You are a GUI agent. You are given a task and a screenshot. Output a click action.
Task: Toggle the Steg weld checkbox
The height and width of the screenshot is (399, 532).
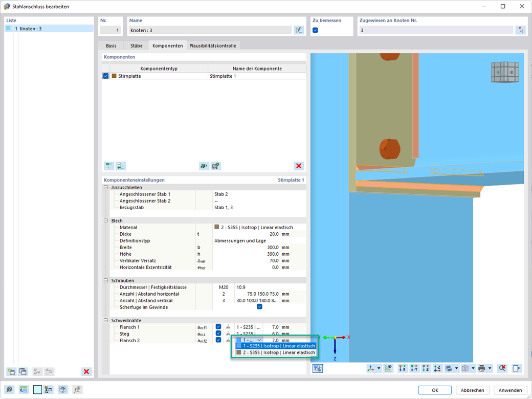[218, 334]
